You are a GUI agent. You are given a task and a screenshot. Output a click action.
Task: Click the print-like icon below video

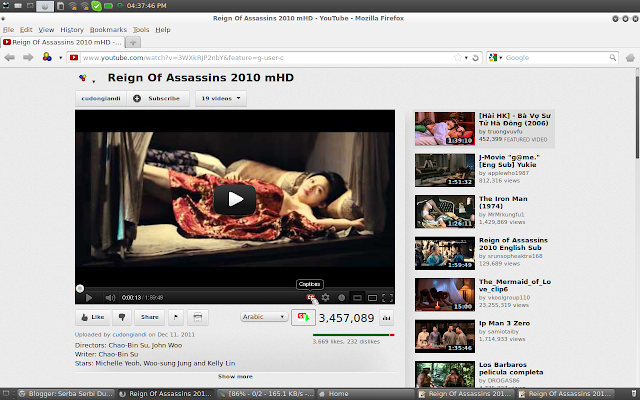[198, 317]
